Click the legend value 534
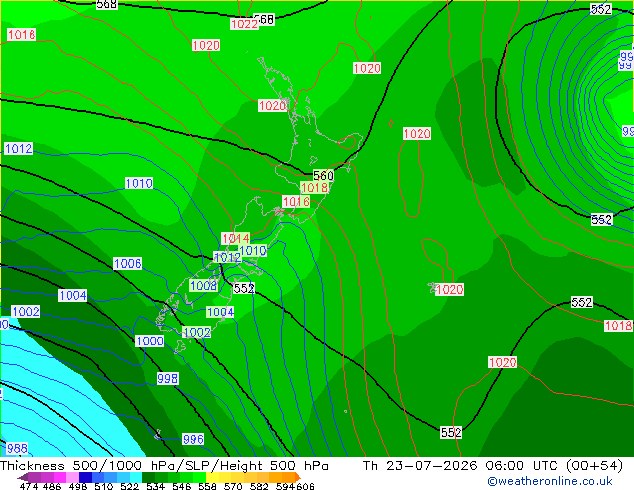Image resolution: width=634 pixels, height=490 pixels. [x=156, y=486]
